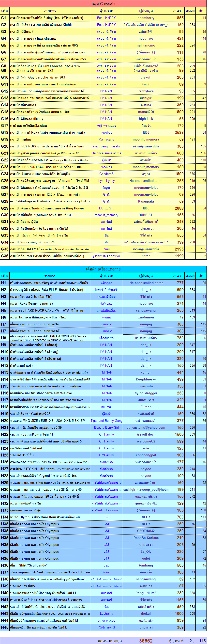Select bidder 'PenguiNLittlE'

[x=146, y=593]
